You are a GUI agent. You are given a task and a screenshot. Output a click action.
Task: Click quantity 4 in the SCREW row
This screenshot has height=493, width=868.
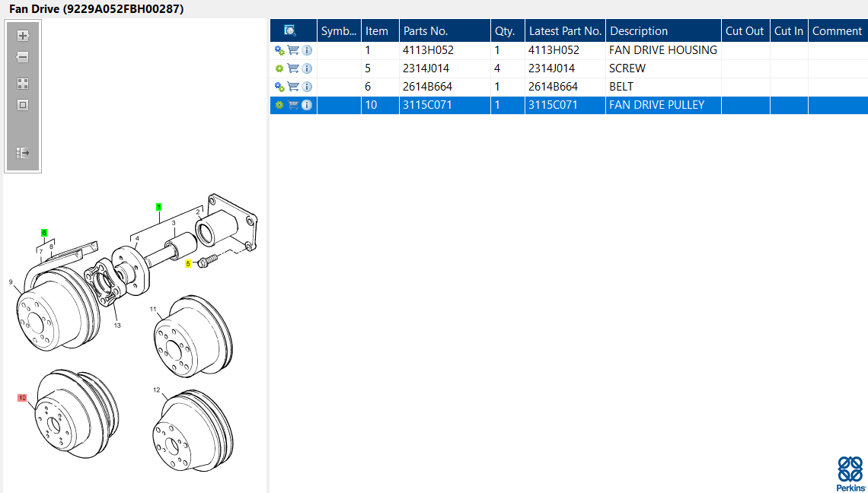click(497, 68)
